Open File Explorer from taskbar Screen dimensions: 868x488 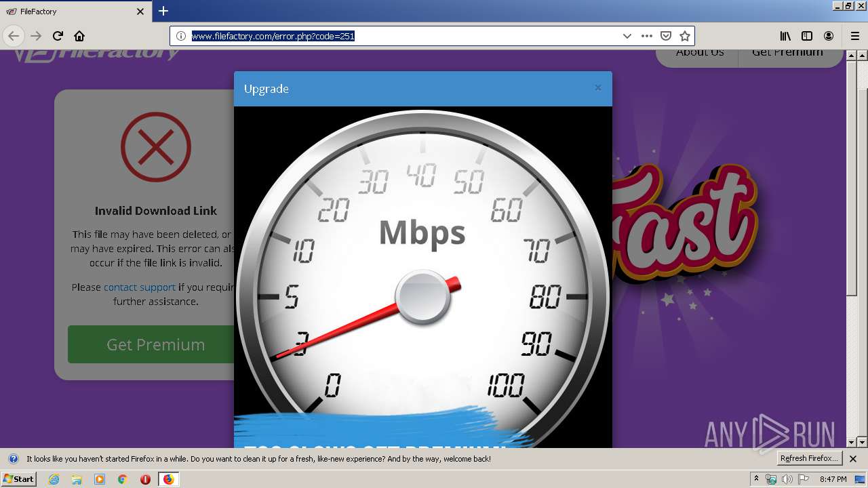coord(77,479)
